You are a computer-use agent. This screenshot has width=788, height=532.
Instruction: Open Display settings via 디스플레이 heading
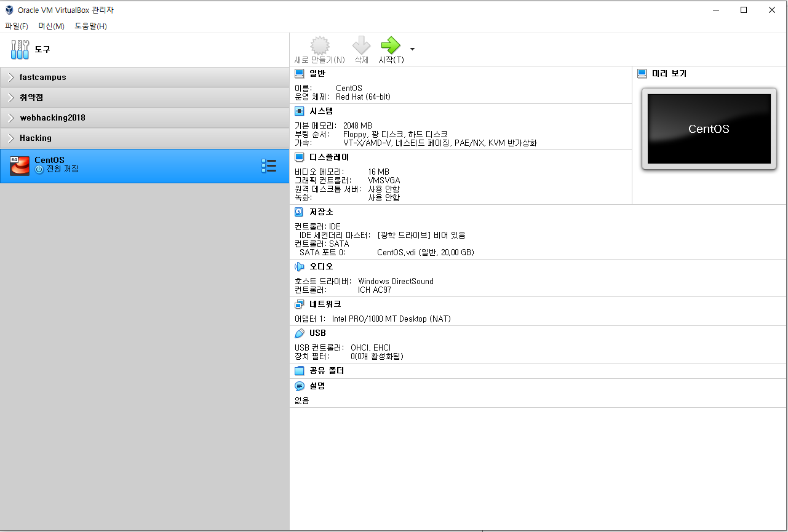click(x=329, y=157)
